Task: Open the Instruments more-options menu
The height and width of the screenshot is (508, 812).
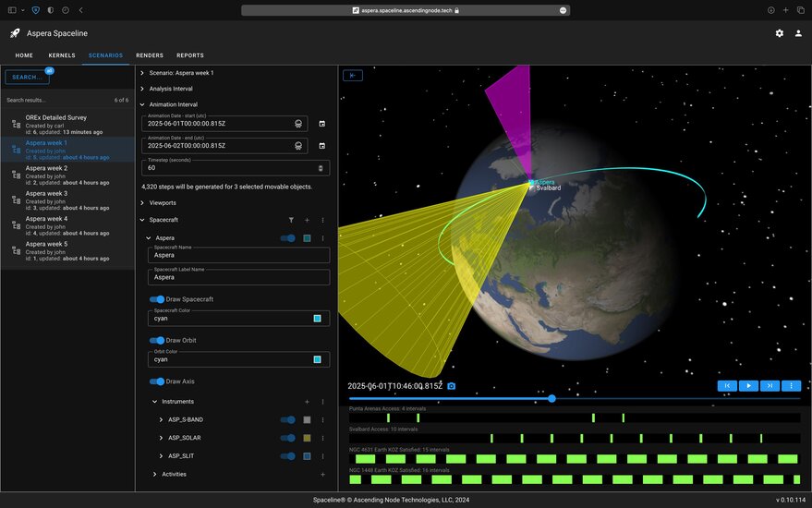Action: (322, 402)
